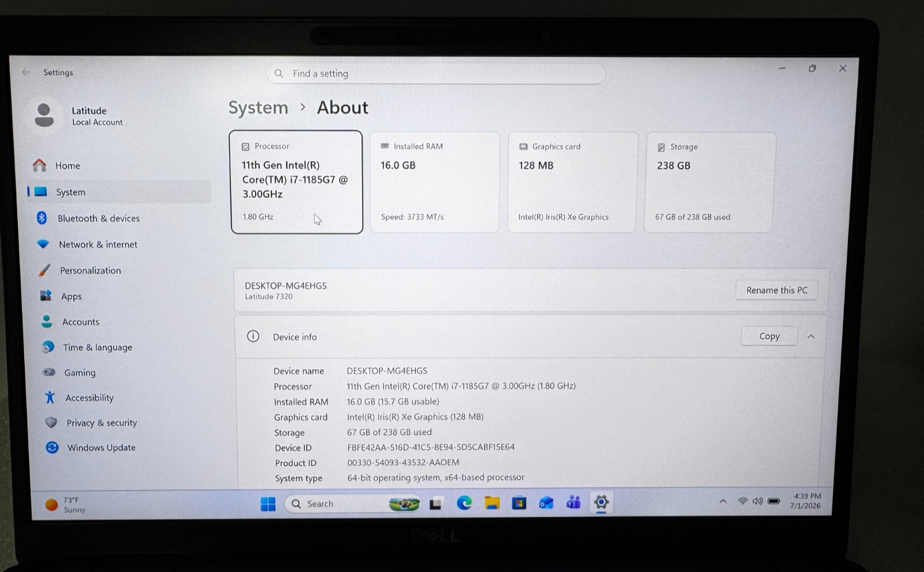924x572 pixels.
Task: Click Rename this PC button
Action: (777, 290)
